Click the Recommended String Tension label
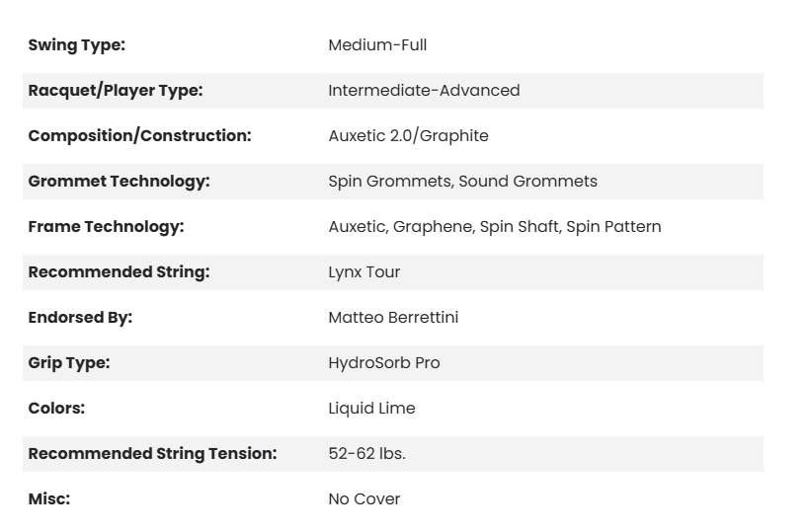This screenshot has height=532, width=809. coord(152,454)
